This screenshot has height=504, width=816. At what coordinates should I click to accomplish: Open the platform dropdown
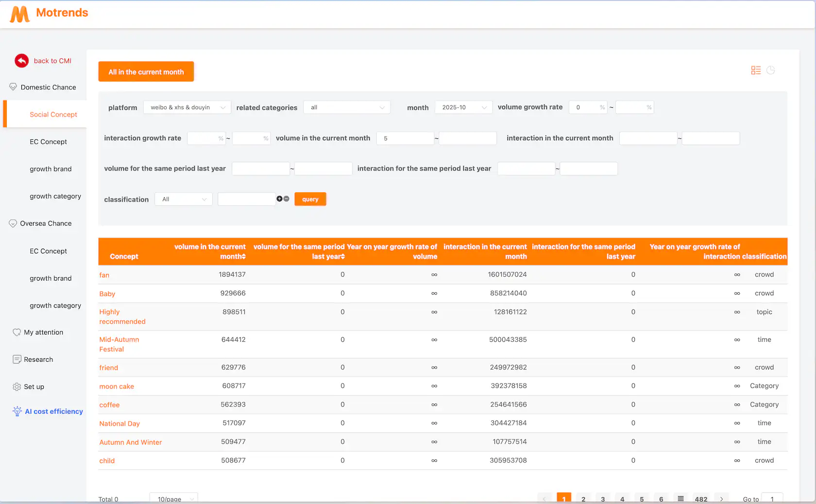pyautogui.click(x=187, y=107)
